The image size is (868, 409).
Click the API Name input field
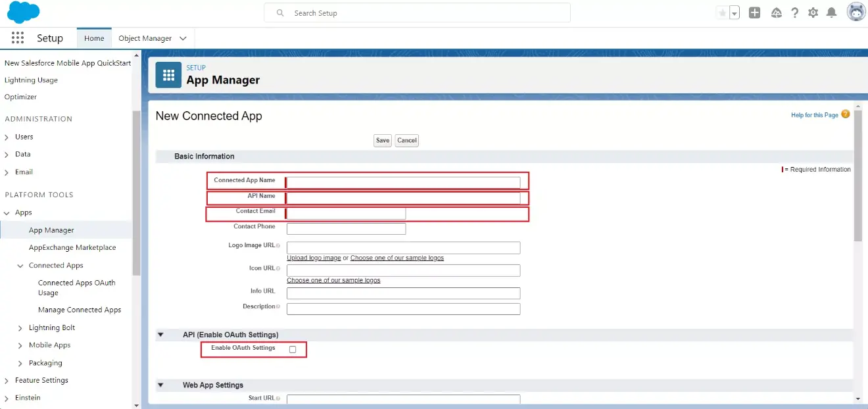coord(404,198)
